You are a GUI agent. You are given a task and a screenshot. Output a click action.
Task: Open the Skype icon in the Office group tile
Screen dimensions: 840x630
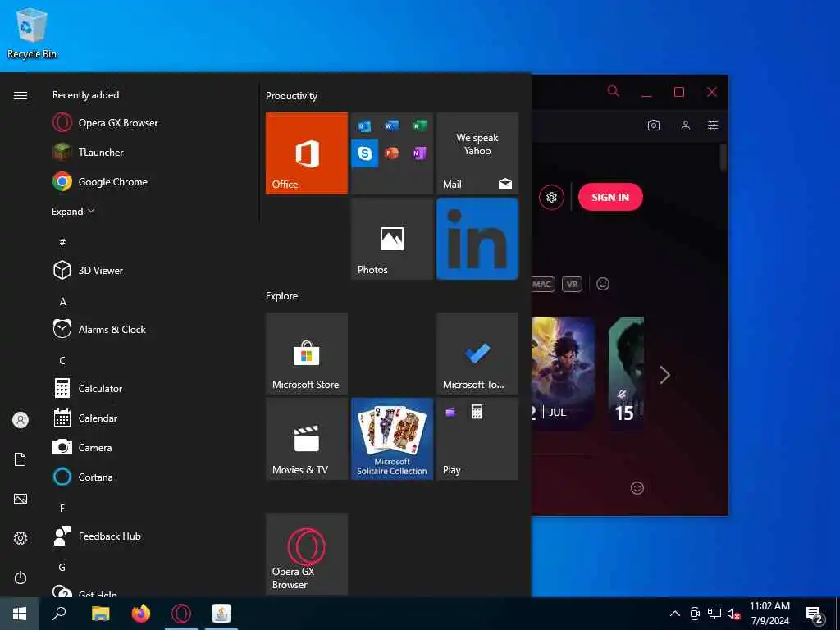click(x=365, y=153)
